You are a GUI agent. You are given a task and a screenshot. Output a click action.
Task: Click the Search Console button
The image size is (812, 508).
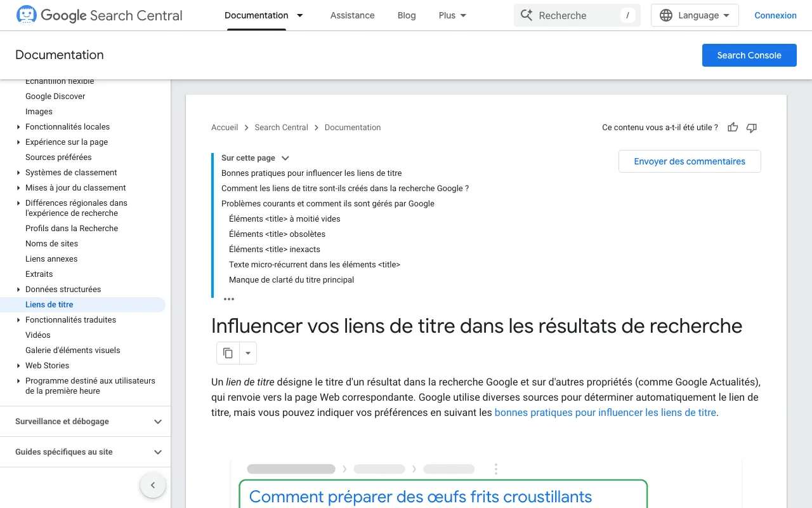[749, 55]
